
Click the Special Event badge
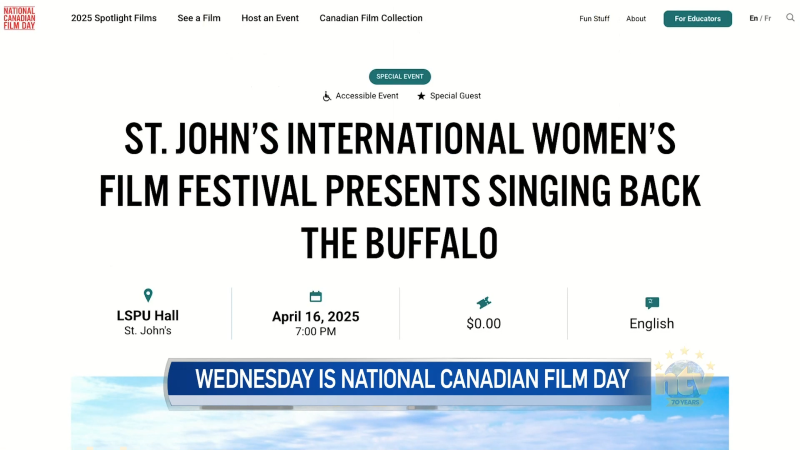(400, 76)
